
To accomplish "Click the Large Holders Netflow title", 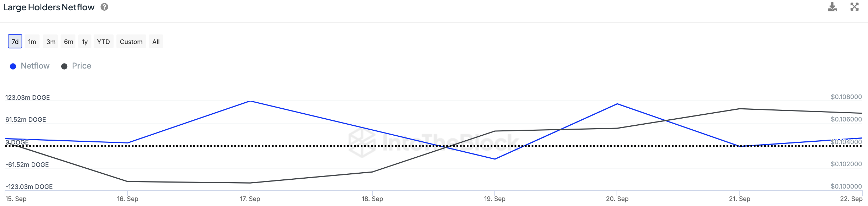I will click(49, 7).
